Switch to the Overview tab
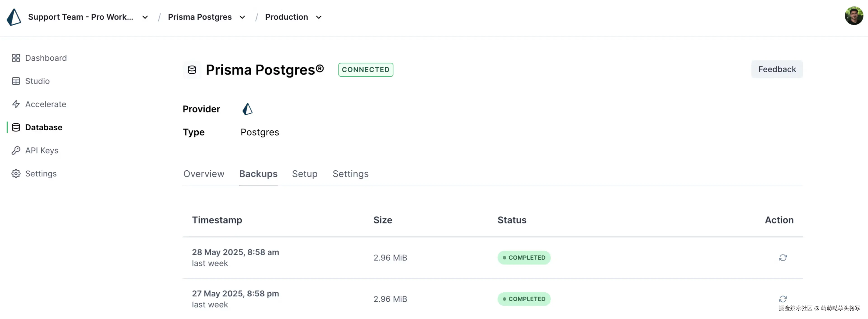The width and height of the screenshot is (868, 319). (x=203, y=174)
